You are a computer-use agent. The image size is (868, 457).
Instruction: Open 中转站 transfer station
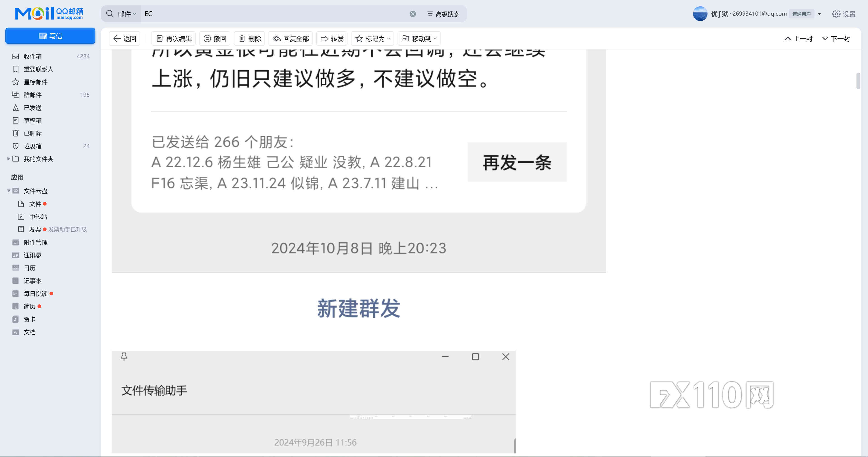tap(38, 216)
